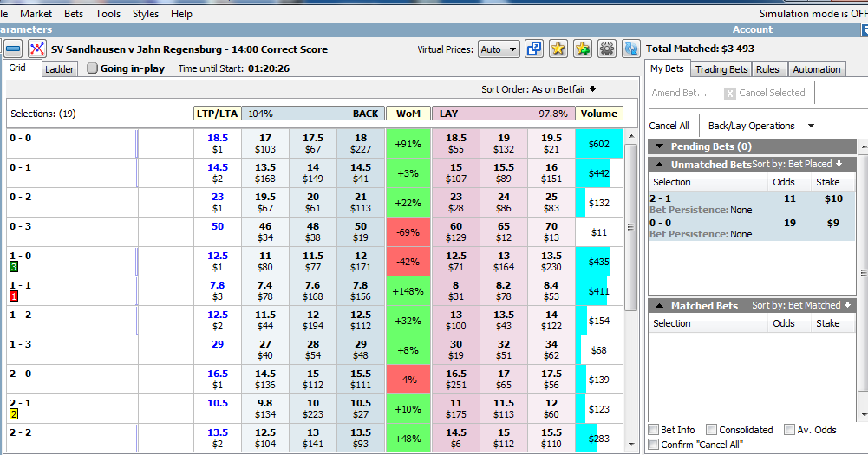Image resolution: width=868 pixels, height=455 pixels.
Task: Back 0 - 0 at odds 18
Action: (361, 143)
